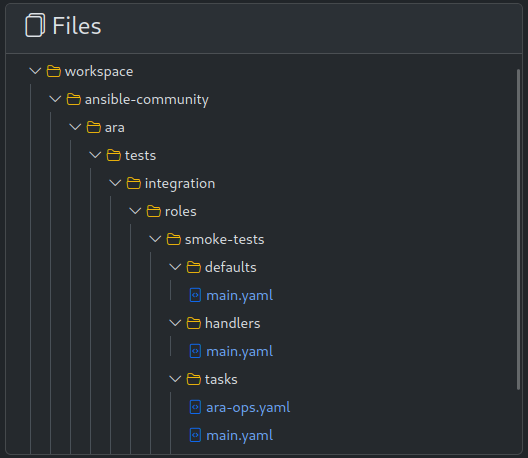Select the ara folder label
Viewport: 528px width, 458px height.
click(x=114, y=128)
